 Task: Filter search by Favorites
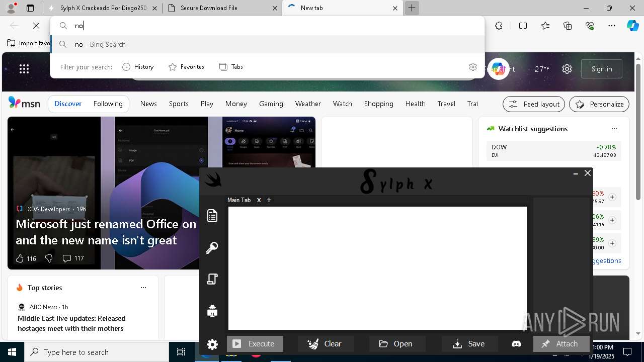[x=187, y=67]
